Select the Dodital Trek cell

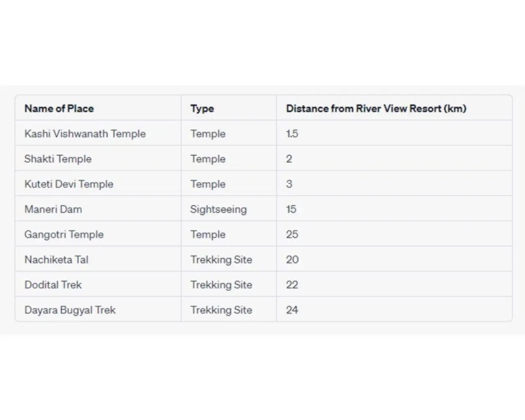[x=53, y=284]
